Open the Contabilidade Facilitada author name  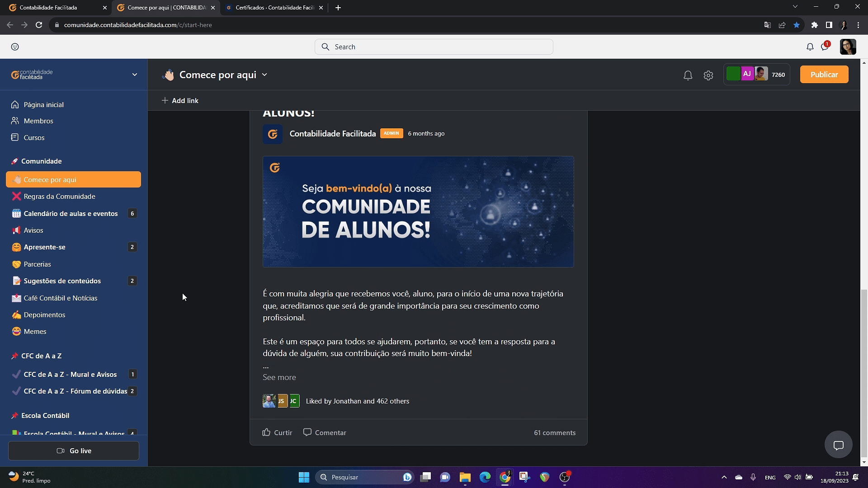click(332, 133)
